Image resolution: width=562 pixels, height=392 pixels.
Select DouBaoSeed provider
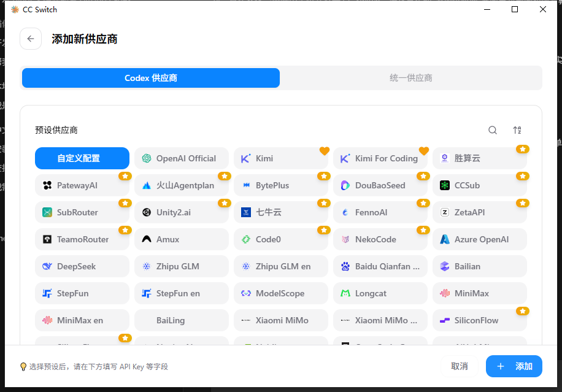[380, 185]
